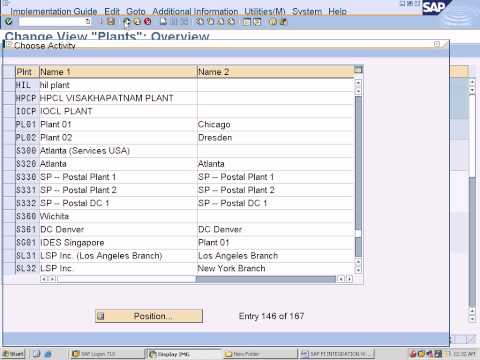Click the S332 plant code cell

point(27,203)
